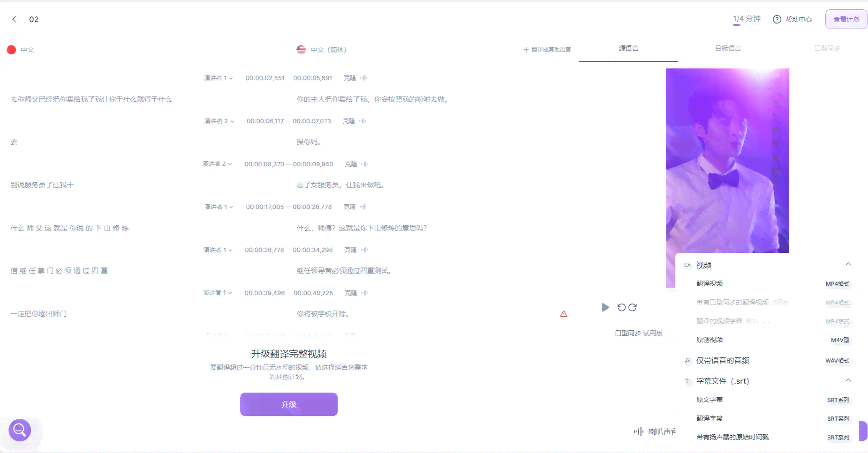
Task: Play waveform audio for segment 00:00:02,551
Action: pyautogui.click(x=363, y=78)
